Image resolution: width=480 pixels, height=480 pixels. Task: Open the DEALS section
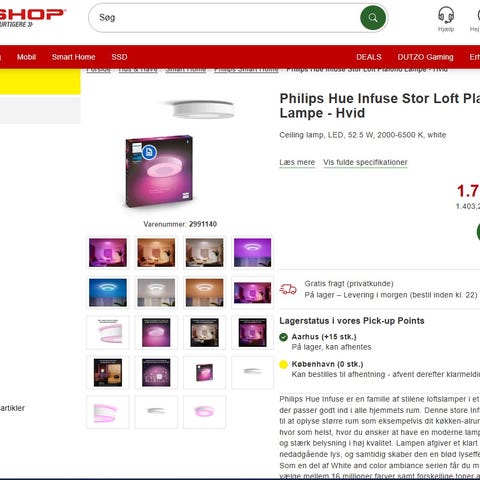(x=369, y=57)
